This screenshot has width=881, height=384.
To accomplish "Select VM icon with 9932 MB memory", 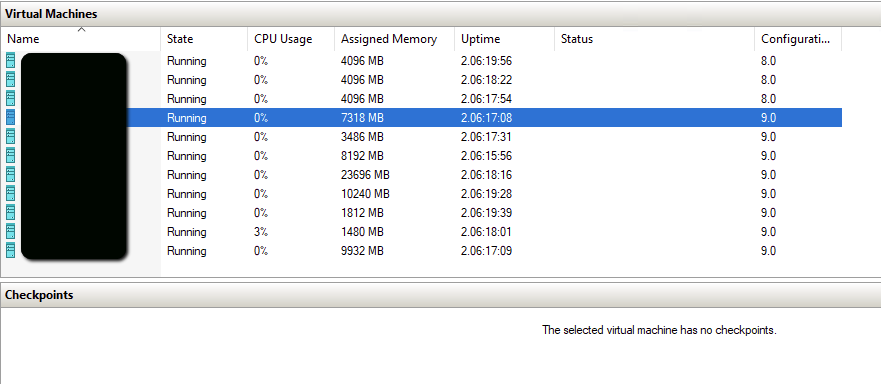I will [x=10, y=251].
